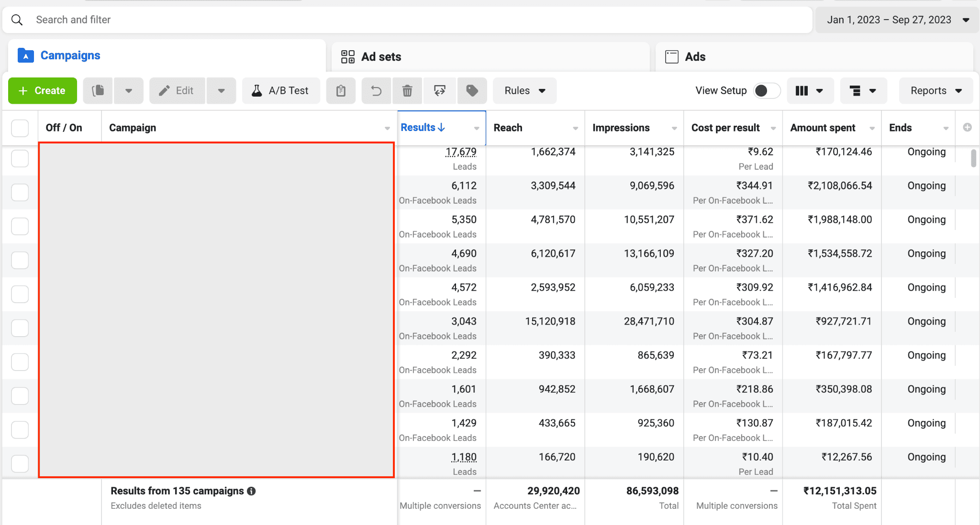Sort by the Ends column header
This screenshot has height=525, width=980.
click(x=900, y=128)
